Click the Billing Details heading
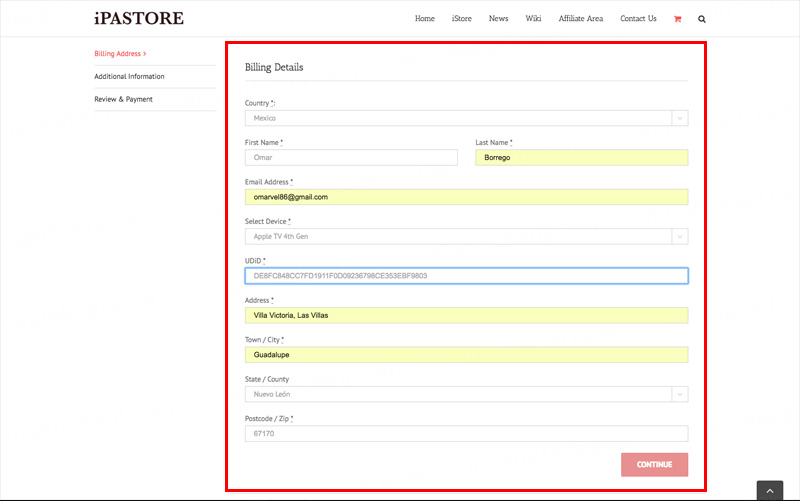This screenshot has width=800, height=501. click(x=274, y=67)
